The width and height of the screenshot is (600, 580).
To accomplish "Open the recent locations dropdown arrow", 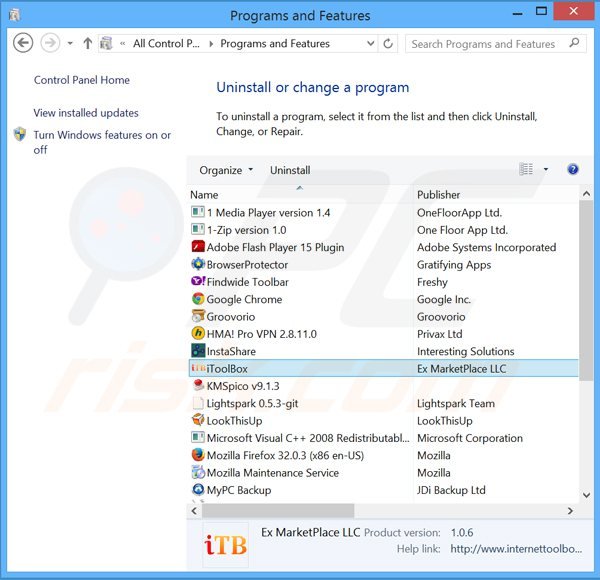I will click(x=70, y=43).
